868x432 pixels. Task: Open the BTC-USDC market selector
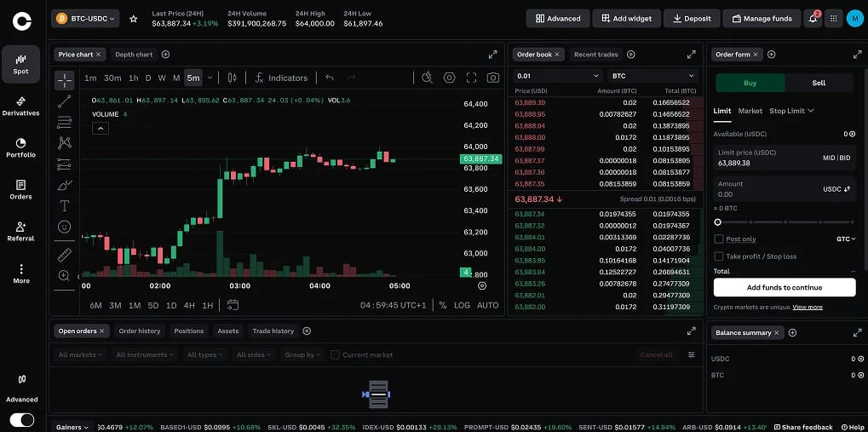85,19
